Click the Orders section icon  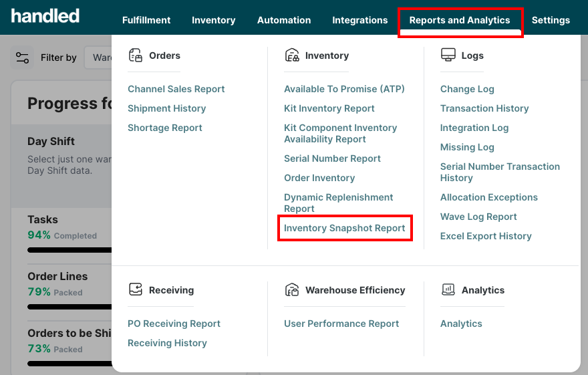tap(136, 55)
